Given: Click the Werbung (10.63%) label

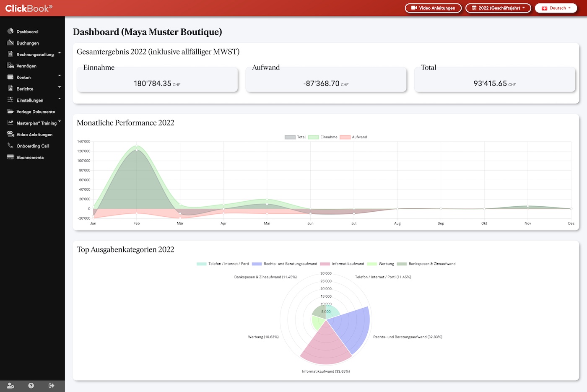Looking at the screenshot, I should point(263,337).
